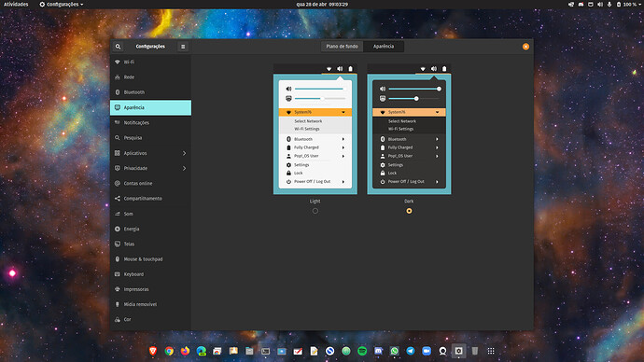Open Pesquisa settings in sidebar
This screenshot has height=362, width=644.
150,138
